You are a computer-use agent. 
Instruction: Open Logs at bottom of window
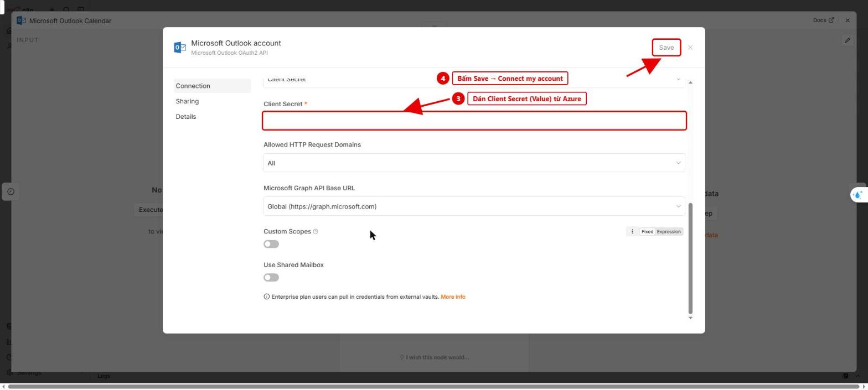(x=104, y=376)
